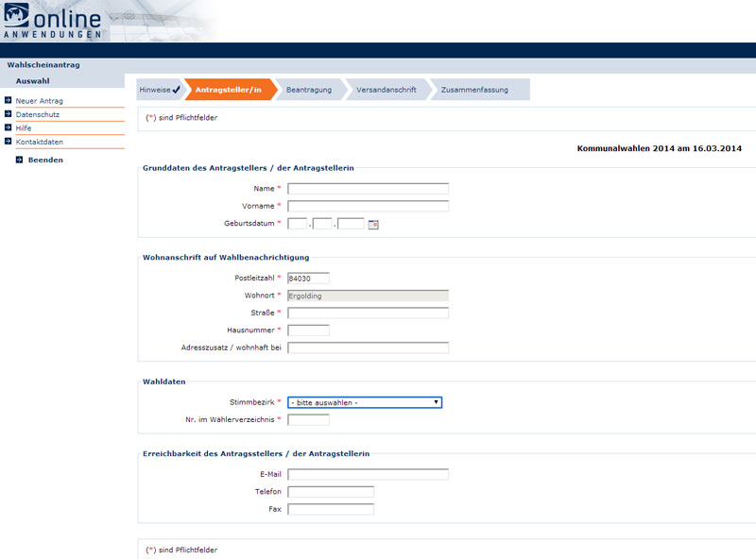The image size is (756, 559).
Task: Click the online Anwendungen logo
Action: pyautogui.click(x=53, y=21)
